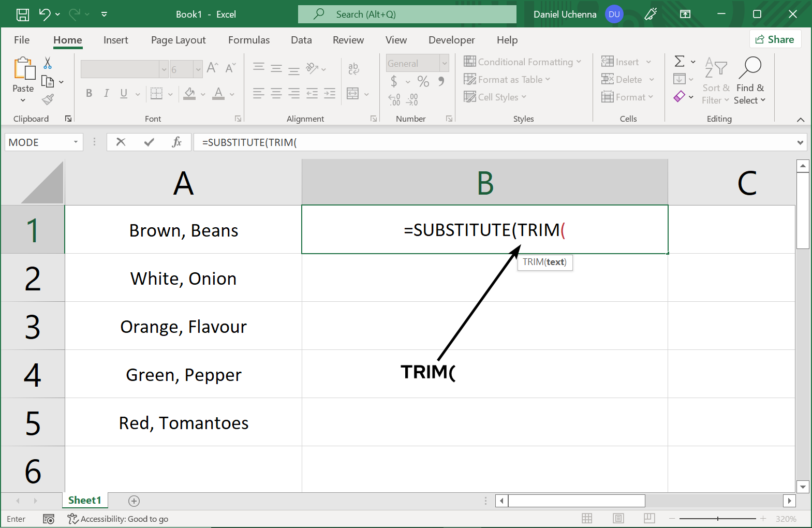The height and width of the screenshot is (528, 812).
Task: Expand the formula bar chevron
Action: coord(800,142)
